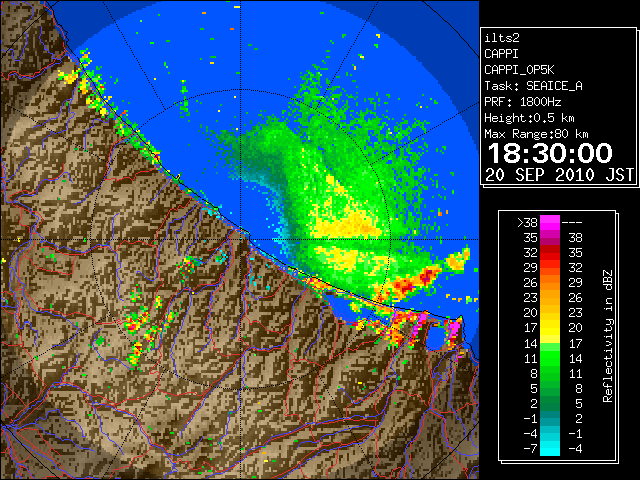Pick the yellow 17–20 dBZ legend swatch

coord(550,328)
